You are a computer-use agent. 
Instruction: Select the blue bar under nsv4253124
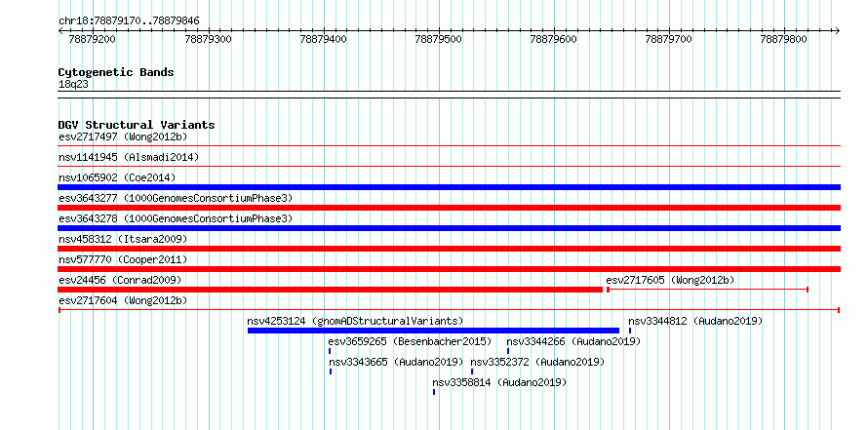433,331
